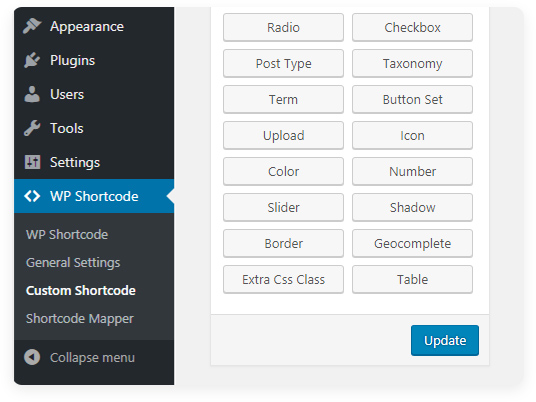This screenshot has width=536, height=402.
Task: Add a Taxonomy field
Action: (x=412, y=63)
